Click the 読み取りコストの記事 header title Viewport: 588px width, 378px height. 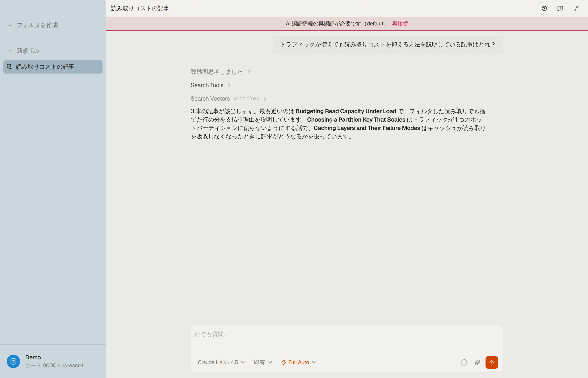click(140, 8)
